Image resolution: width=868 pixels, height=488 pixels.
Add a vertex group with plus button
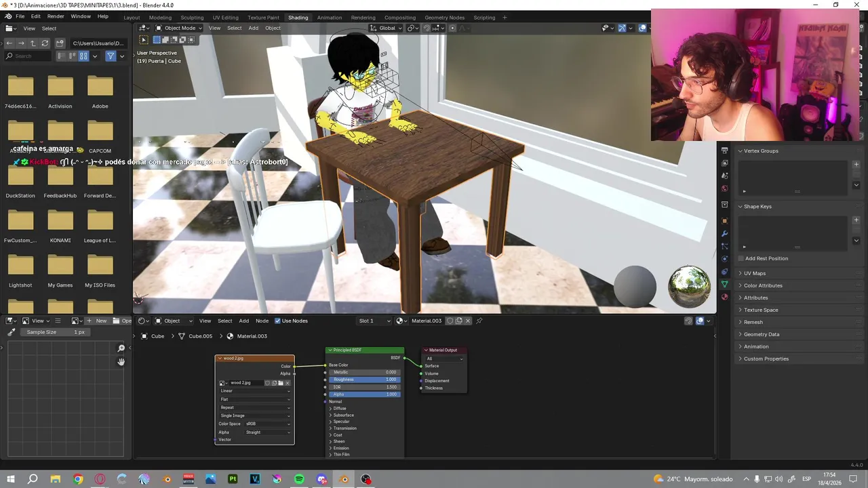(856, 164)
